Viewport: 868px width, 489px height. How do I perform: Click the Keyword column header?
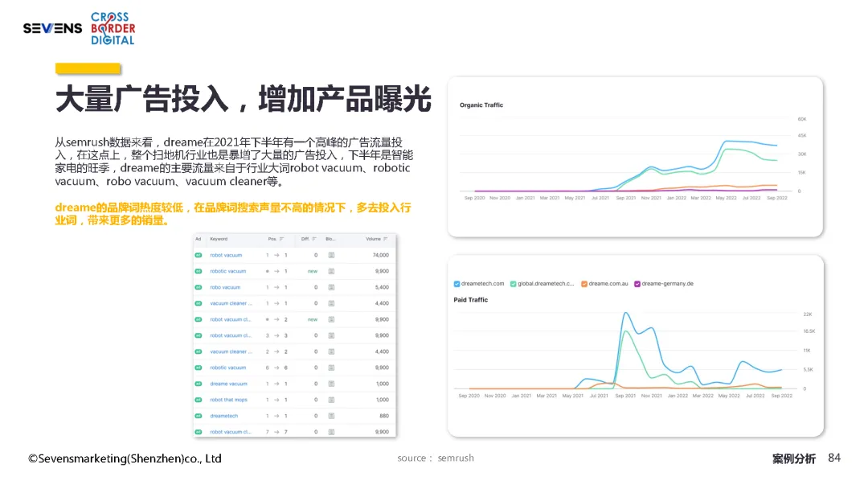tap(219, 239)
